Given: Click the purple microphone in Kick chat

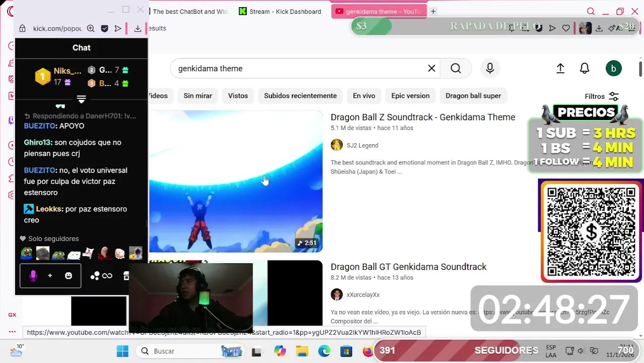Looking at the screenshot, I should click(x=33, y=276).
